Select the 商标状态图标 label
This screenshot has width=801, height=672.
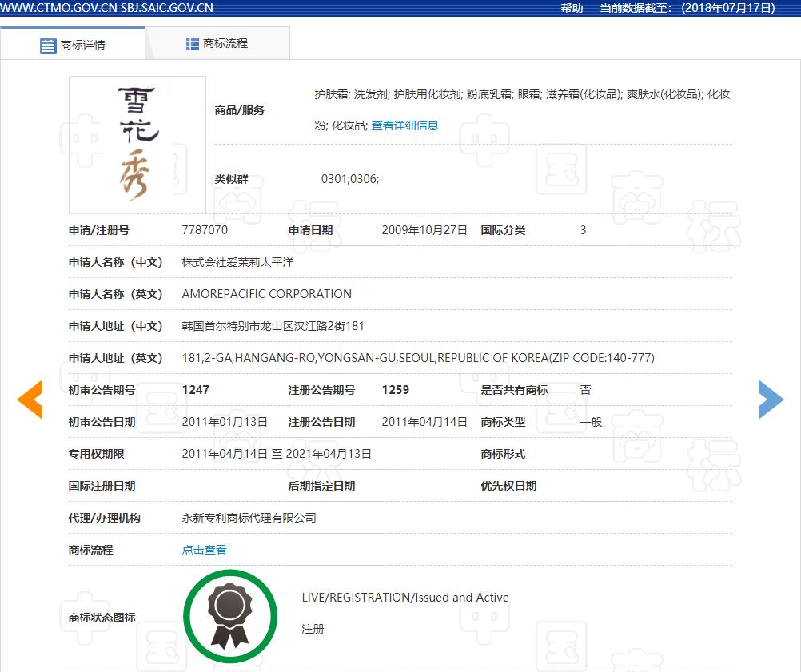coord(102,618)
